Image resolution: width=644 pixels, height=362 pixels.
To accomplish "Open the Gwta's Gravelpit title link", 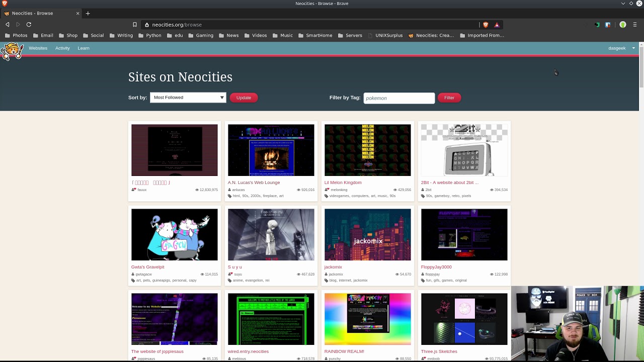I will point(147,267).
